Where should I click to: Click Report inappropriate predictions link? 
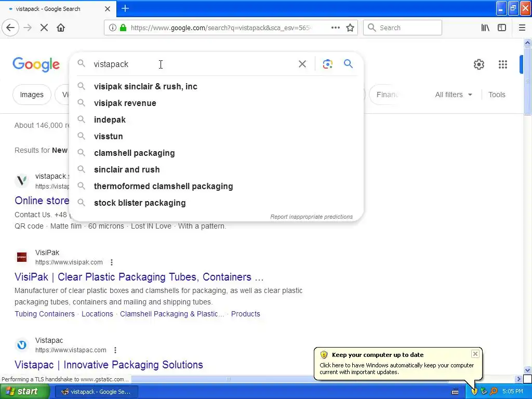click(312, 217)
